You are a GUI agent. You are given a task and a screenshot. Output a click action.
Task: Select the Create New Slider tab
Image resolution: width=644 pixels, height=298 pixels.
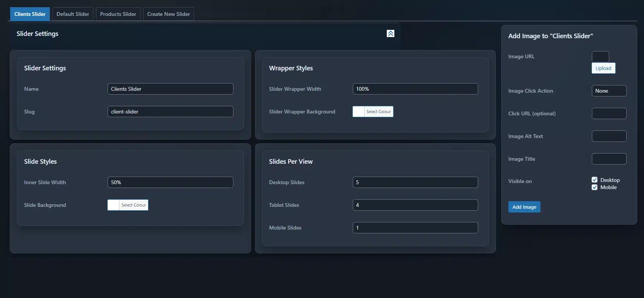[x=168, y=14]
